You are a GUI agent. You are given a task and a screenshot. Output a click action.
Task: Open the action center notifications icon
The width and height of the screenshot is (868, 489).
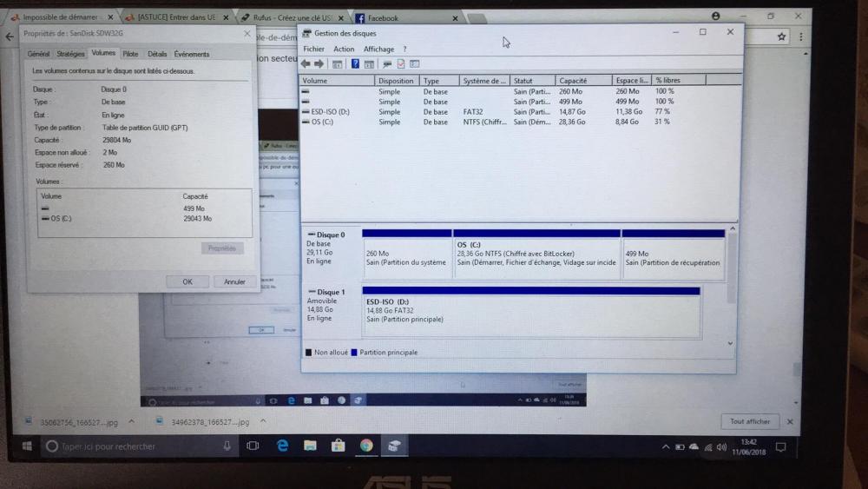click(780, 447)
